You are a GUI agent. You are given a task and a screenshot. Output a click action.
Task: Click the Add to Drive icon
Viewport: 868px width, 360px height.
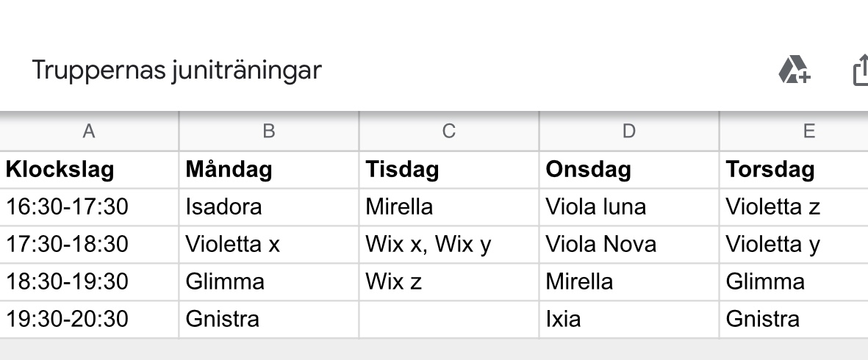point(794,71)
